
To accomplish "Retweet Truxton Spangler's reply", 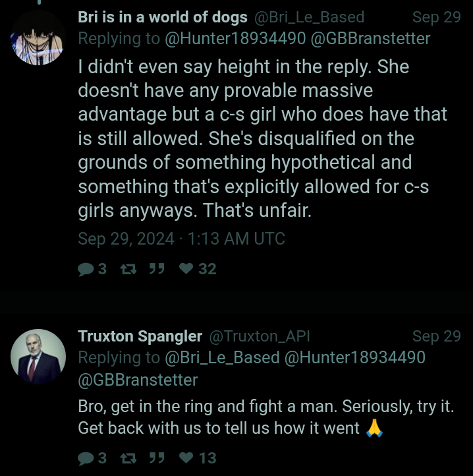I will click(x=122, y=458).
